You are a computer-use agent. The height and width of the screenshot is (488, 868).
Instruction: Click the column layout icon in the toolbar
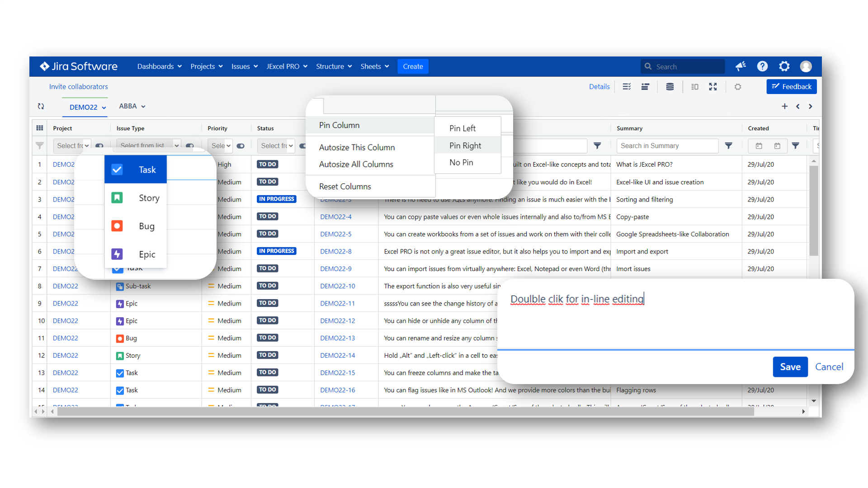click(x=695, y=87)
